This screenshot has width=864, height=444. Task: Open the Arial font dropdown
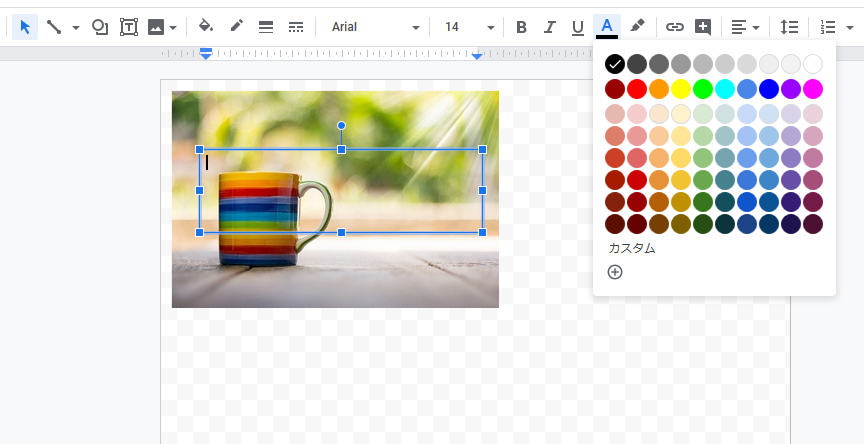(x=375, y=27)
